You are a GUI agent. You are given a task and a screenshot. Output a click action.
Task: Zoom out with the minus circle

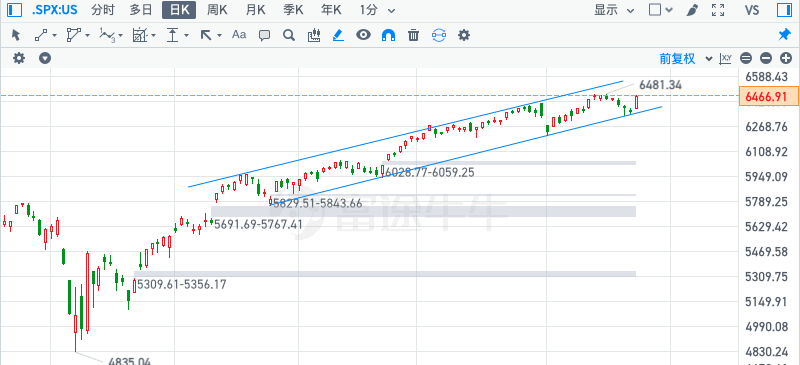pyautogui.click(x=766, y=59)
